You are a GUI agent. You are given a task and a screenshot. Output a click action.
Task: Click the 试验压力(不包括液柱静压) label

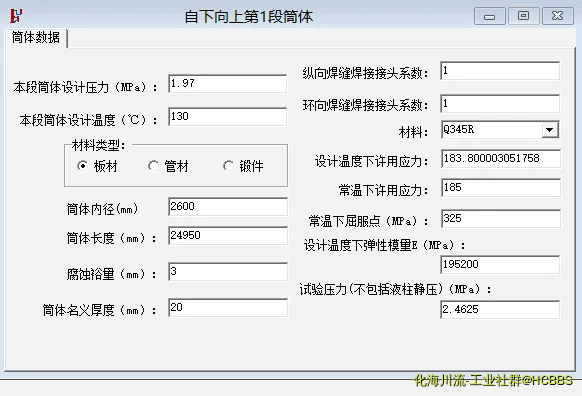coord(396,289)
